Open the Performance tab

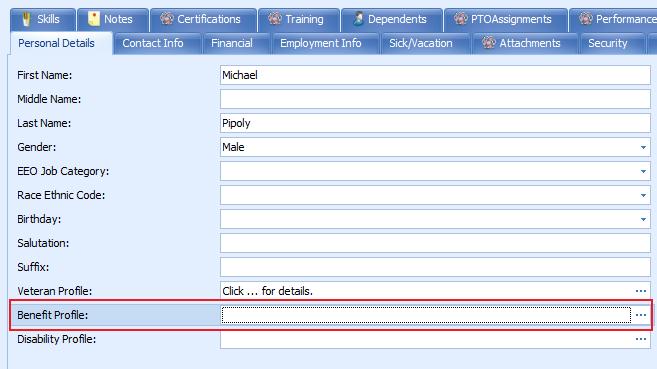click(613, 19)
